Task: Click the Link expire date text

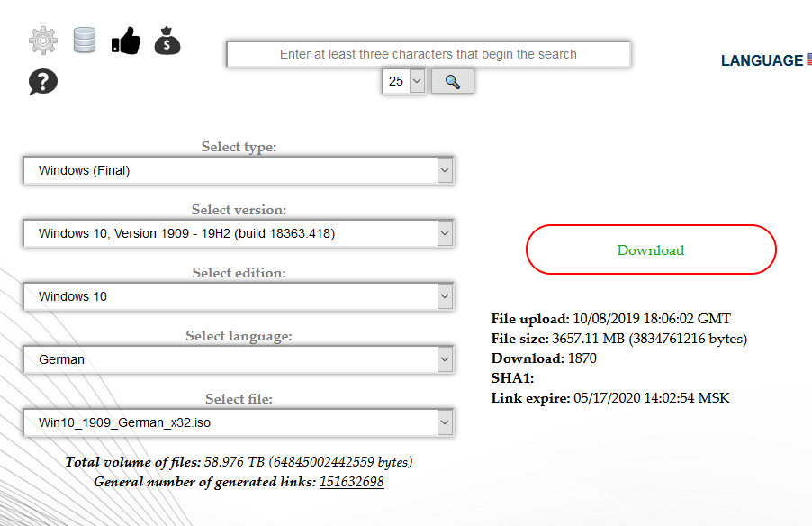Action: 610,398
